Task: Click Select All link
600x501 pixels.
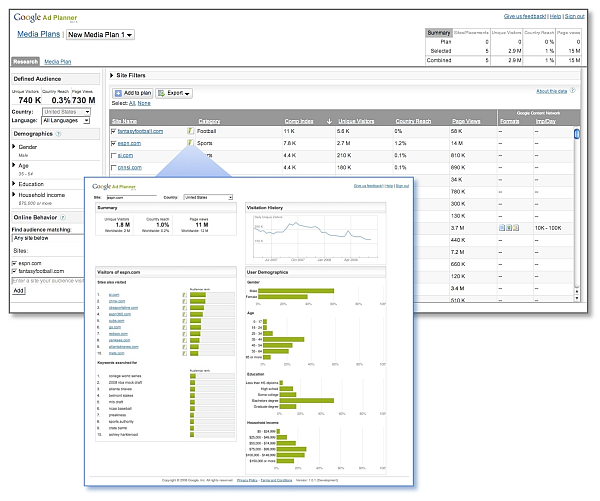Action: point(132,103)
